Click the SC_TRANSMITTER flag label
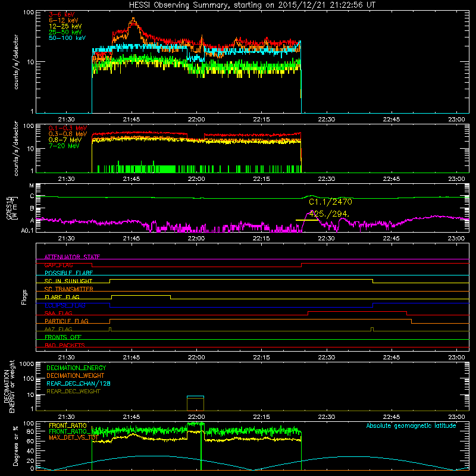 point(69,289)
